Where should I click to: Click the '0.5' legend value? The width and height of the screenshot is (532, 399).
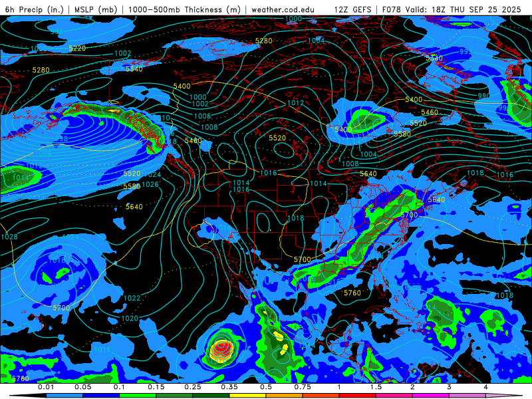coord(266,387)
